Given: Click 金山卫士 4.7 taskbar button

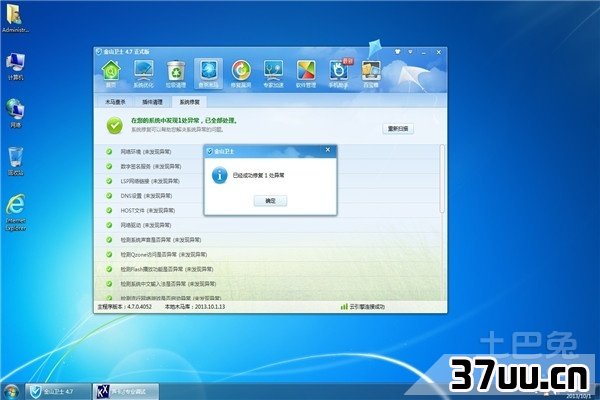Looking at the screenshot, I should (58, 392).
